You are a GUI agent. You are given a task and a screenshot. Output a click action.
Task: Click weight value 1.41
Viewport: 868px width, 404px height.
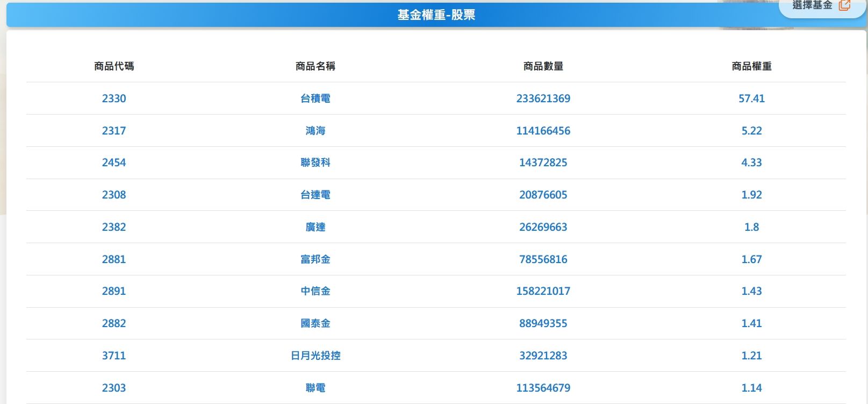click(751, 323)
